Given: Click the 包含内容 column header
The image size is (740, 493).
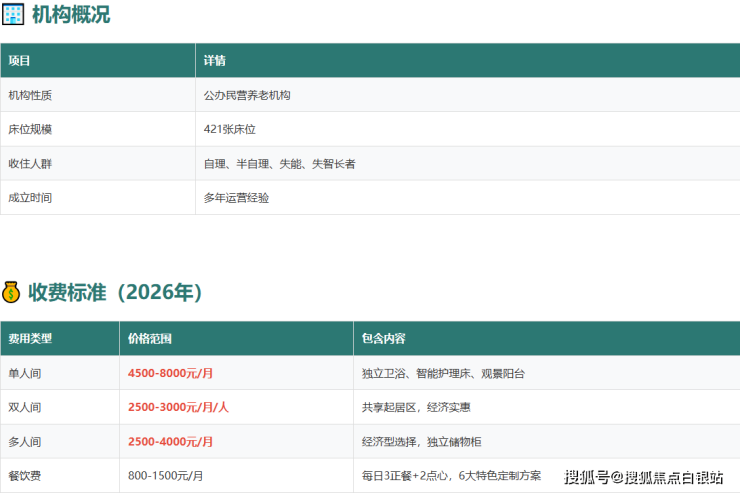Looking at the screenshot, I should click(x=383, y=338).
